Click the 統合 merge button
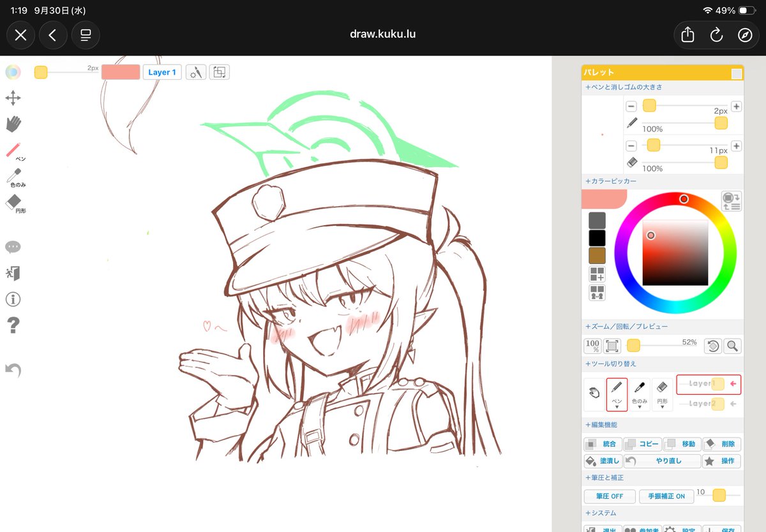 click(x=602, y=444)
